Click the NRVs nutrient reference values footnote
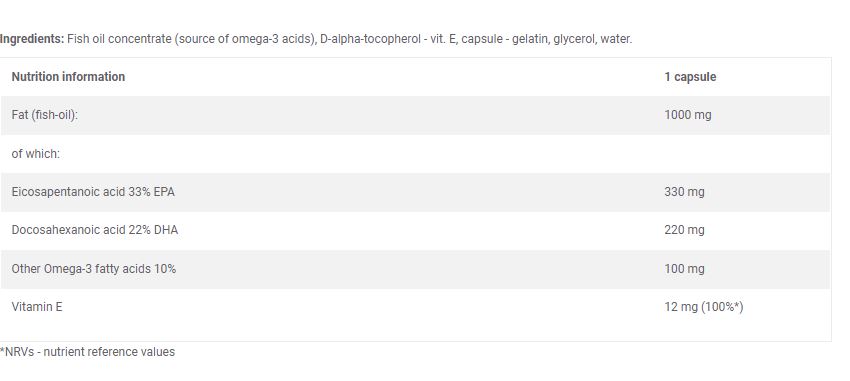 [x=87, y=352]
